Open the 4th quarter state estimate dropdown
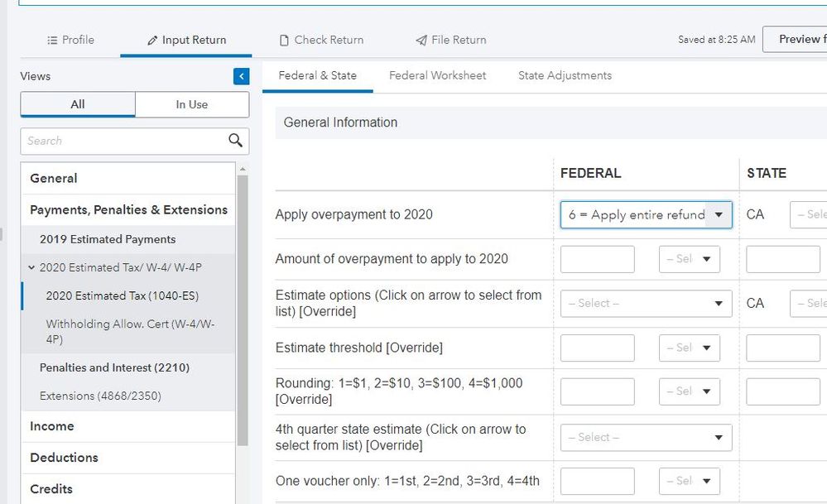This screenshot has height=504, width=827. click(646, 437)
